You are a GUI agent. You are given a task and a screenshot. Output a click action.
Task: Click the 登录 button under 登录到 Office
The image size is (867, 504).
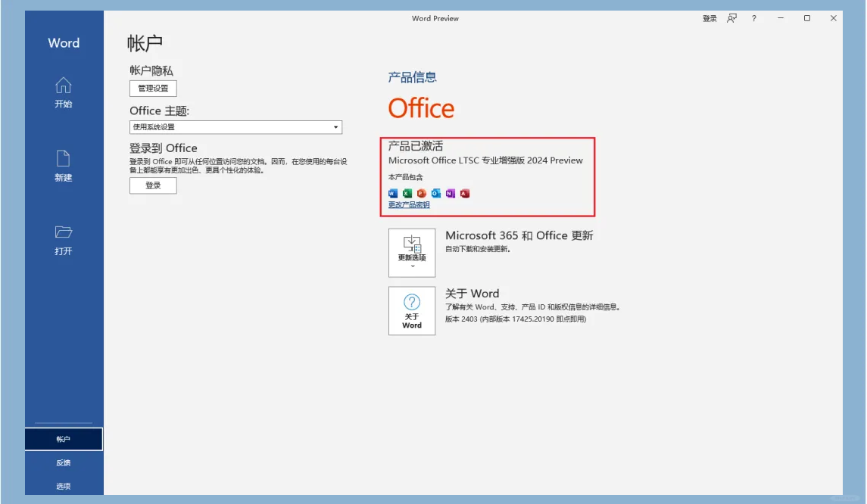[x=153, y=185]
